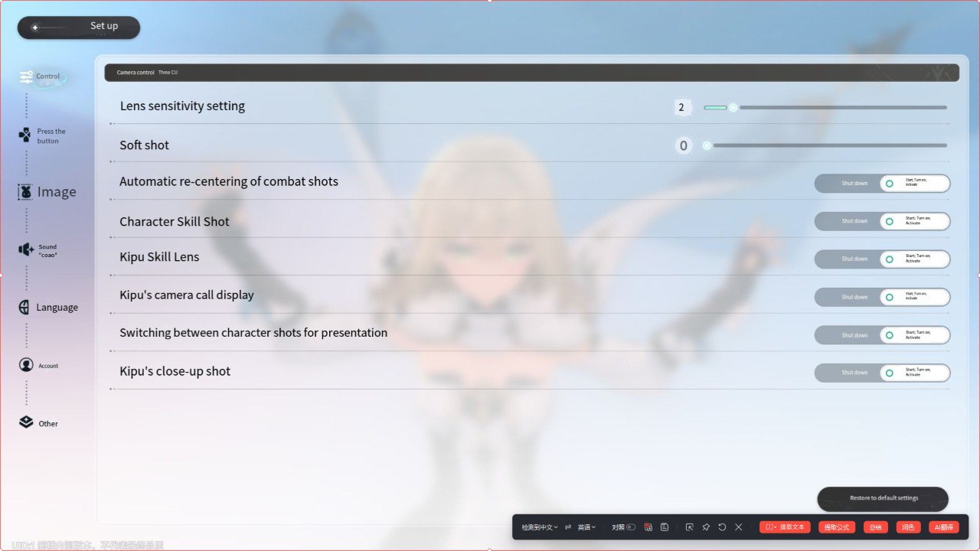Open the Press the button keybinding section
The width and height of the screenshot is (980, 551).
tap(43, 136)
